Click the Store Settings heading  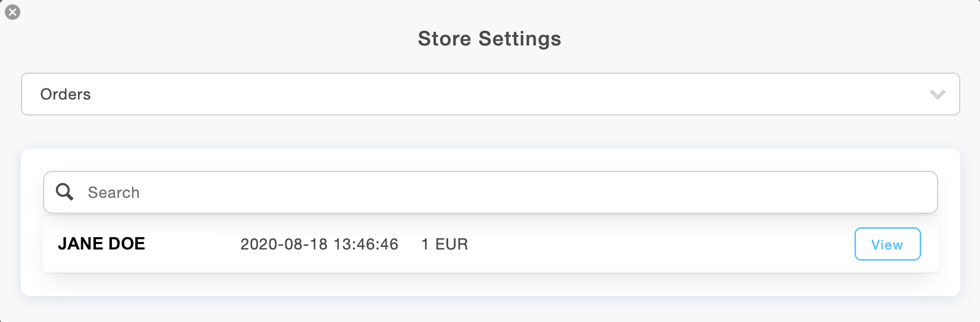tap(489, 39)
